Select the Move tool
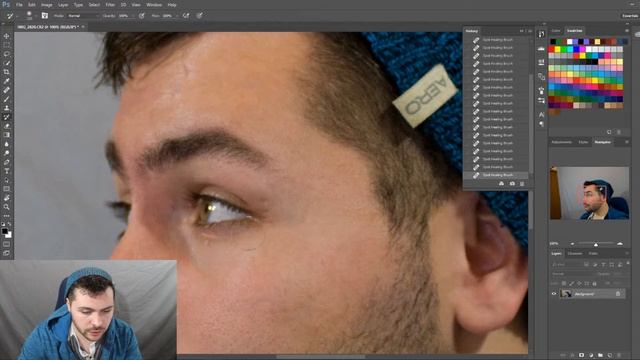This screenshot has height=360, width=640. tap(7, 36)
